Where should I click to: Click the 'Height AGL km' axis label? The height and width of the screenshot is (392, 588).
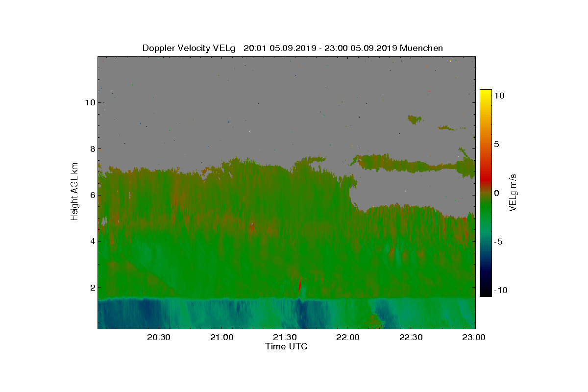pyautogui.click(x=74, y=191)
